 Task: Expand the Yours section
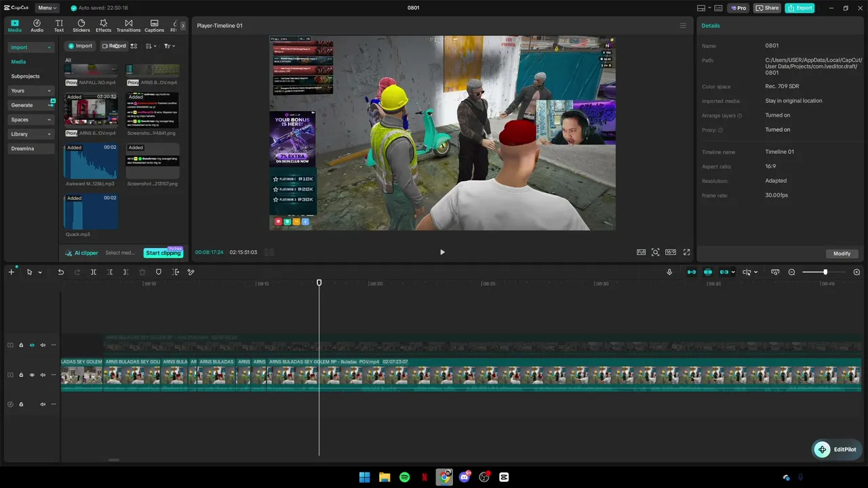click(31, 91)
